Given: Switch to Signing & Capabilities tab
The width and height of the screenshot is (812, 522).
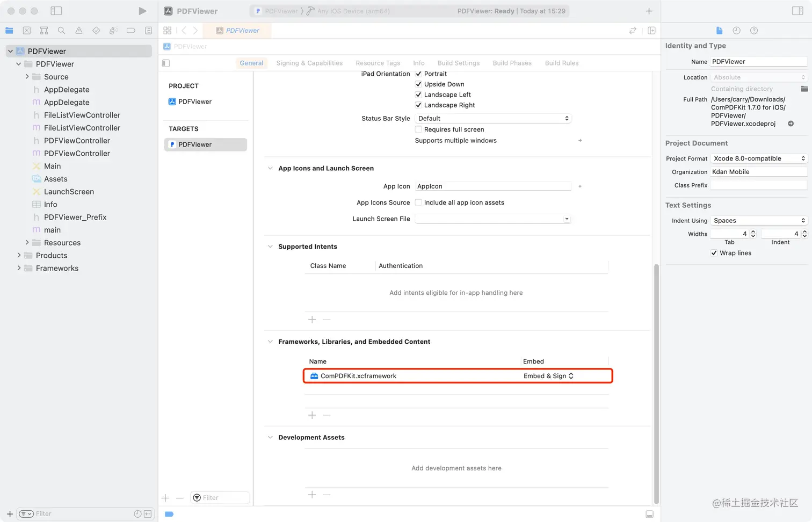Looking at the screenshot, I should point(309,63).
